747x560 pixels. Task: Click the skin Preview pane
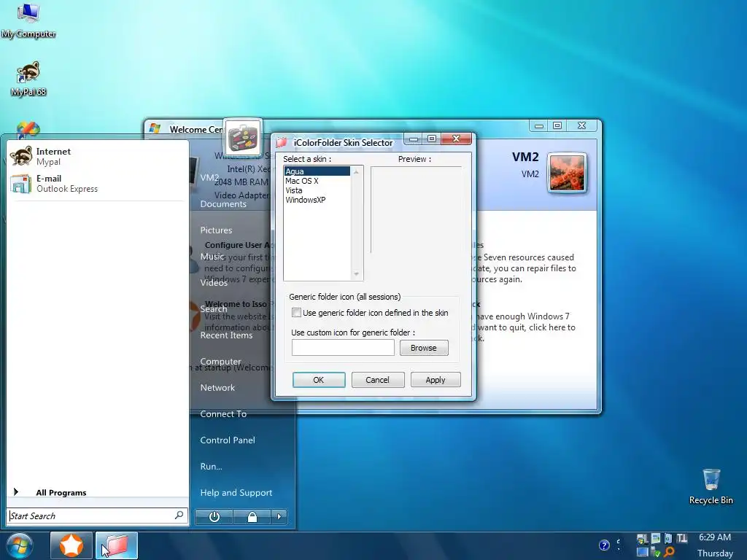click(416, 209)
